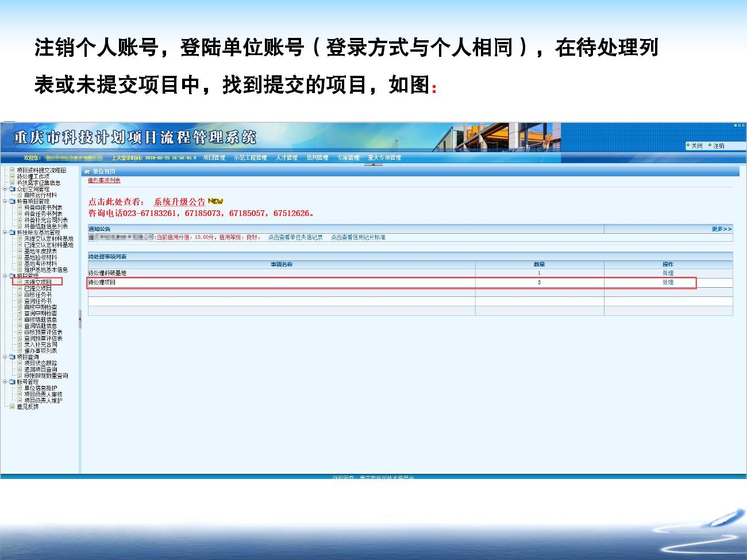Click the page icon beside 意见反馈

click(12, 407)
